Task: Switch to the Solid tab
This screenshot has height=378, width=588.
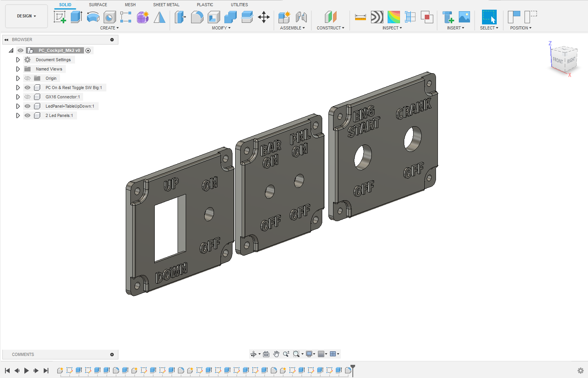Action: (x=65, y=5)
